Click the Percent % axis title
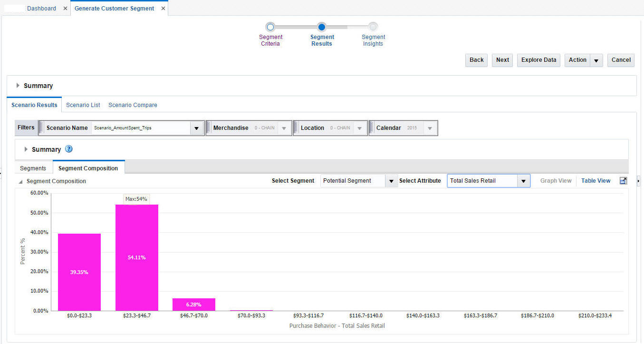The height and width of the screenshot is (344, 644). (23, 252)
